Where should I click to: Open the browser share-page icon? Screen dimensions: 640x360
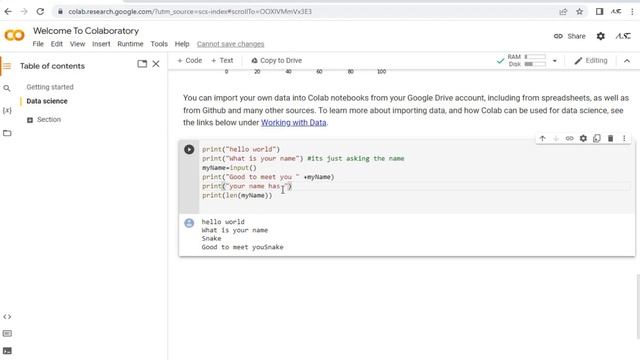click(563, 11)
